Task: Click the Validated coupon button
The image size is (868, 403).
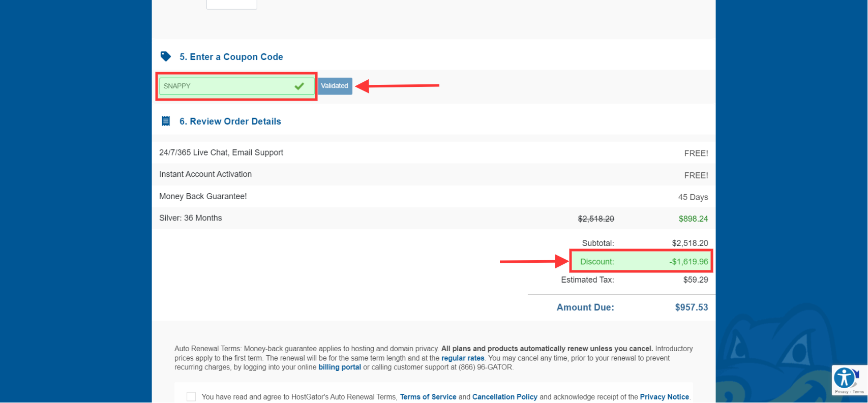Action: point(335,86)
